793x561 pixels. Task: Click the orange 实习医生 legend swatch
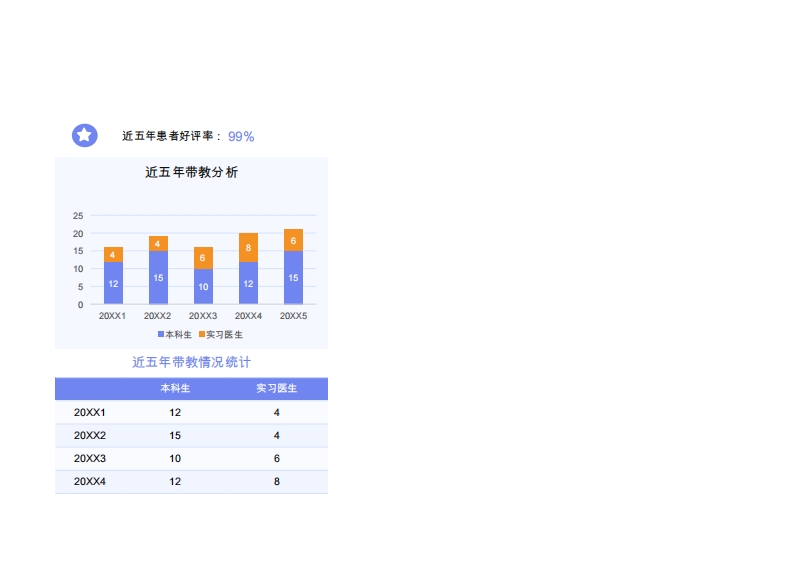(202, 334)
